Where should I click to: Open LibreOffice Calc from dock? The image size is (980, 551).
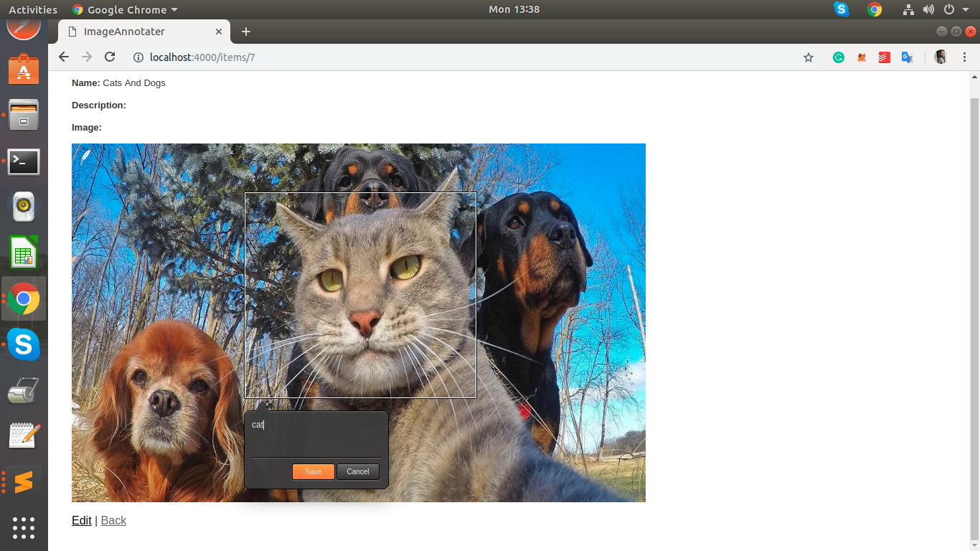click(24, 253)
